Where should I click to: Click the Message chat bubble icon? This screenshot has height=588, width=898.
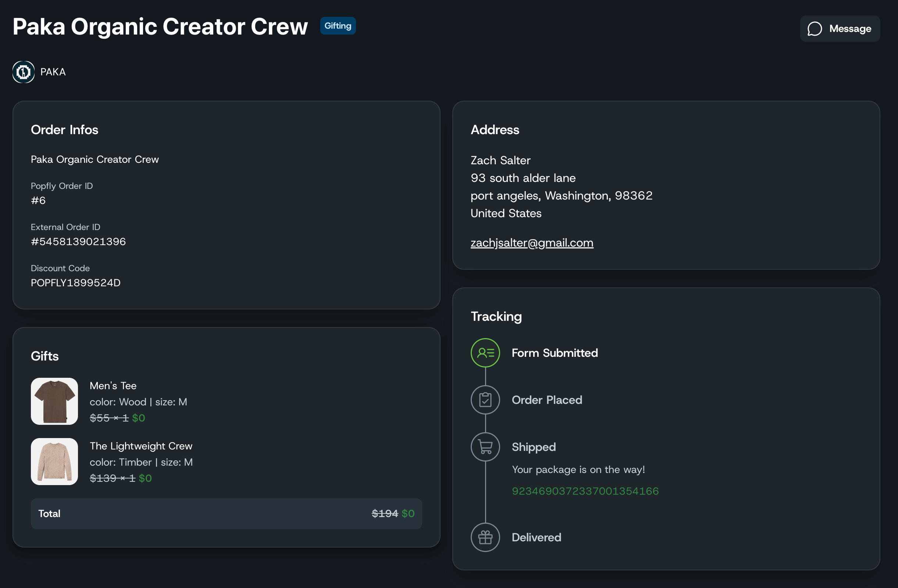point(815,29)
